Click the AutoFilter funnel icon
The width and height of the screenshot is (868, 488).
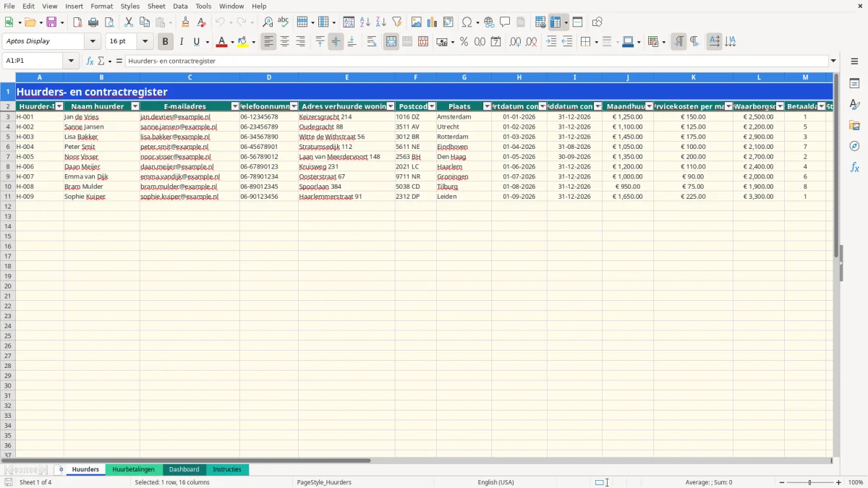(x=396, y=22)
